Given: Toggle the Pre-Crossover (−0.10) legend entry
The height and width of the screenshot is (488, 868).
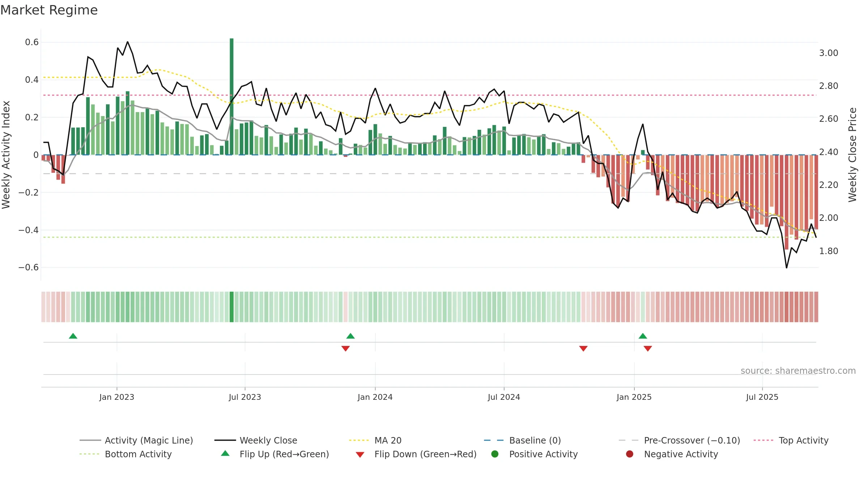Looking at the screenshot, I should click(x=679, y=440).
